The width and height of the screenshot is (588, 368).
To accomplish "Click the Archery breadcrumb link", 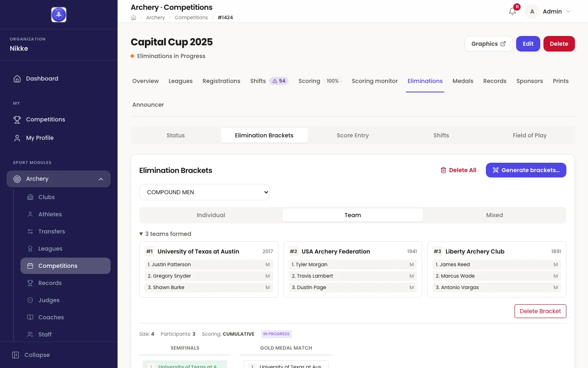I will tap(156, 18).
